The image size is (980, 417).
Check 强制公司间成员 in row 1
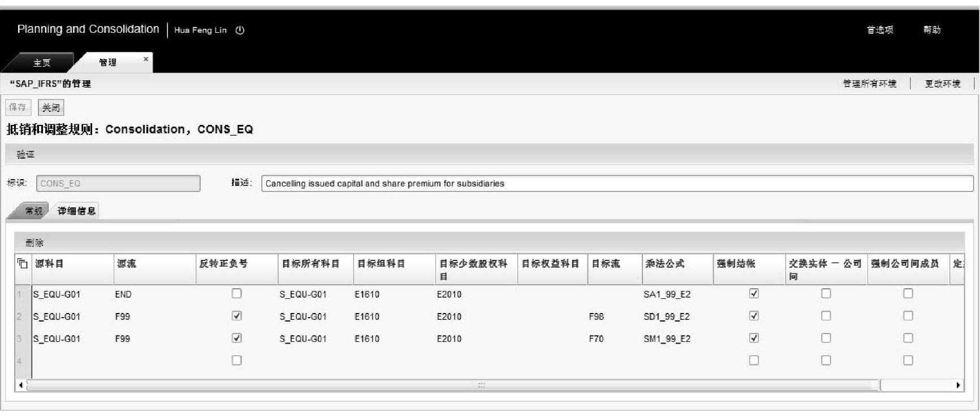pyautogui.click(x=908, y=293)
